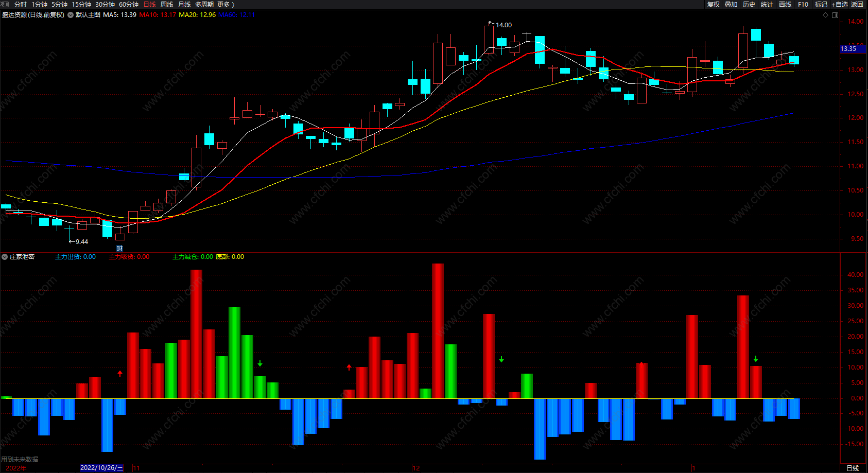Click the tallest green indicator bar, near 30
868x473 pixels.
click(x=234, y=353)
